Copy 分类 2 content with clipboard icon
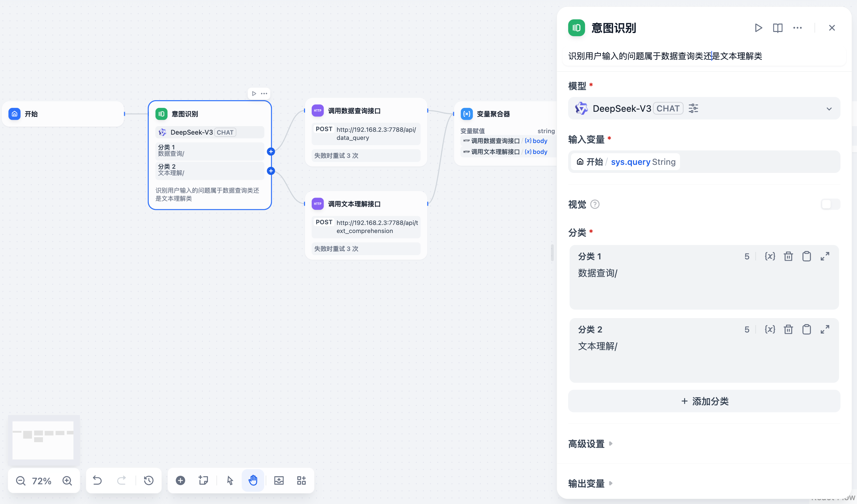 coord(806,330)
